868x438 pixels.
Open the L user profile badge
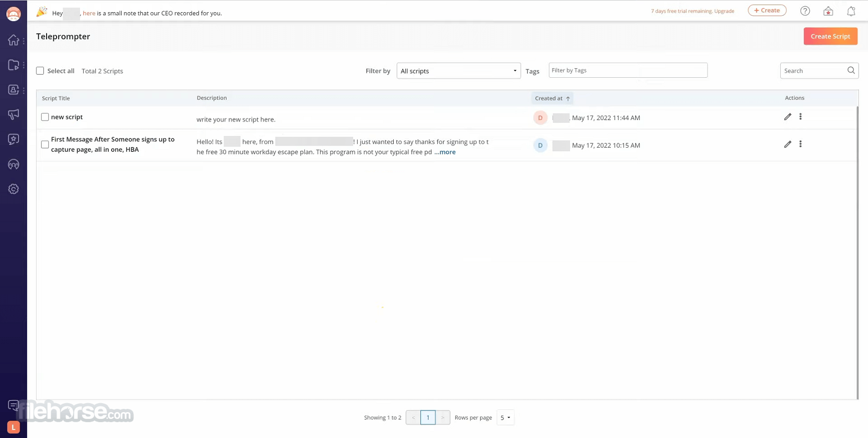13,427
